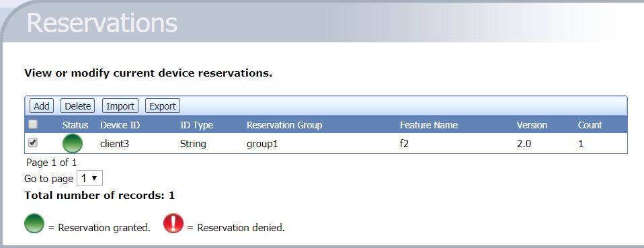Sort by ID Type column header

pyautogui.click(x=196, y=125)
